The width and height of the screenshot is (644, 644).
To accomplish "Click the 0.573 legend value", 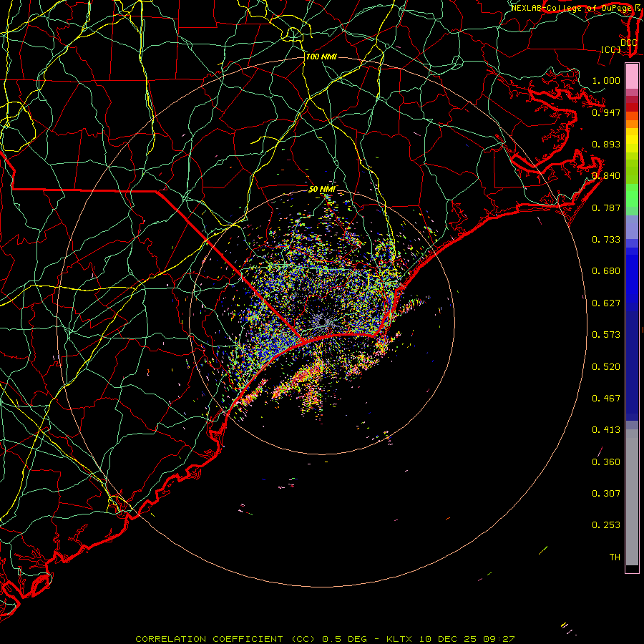I will coord(606,335).
